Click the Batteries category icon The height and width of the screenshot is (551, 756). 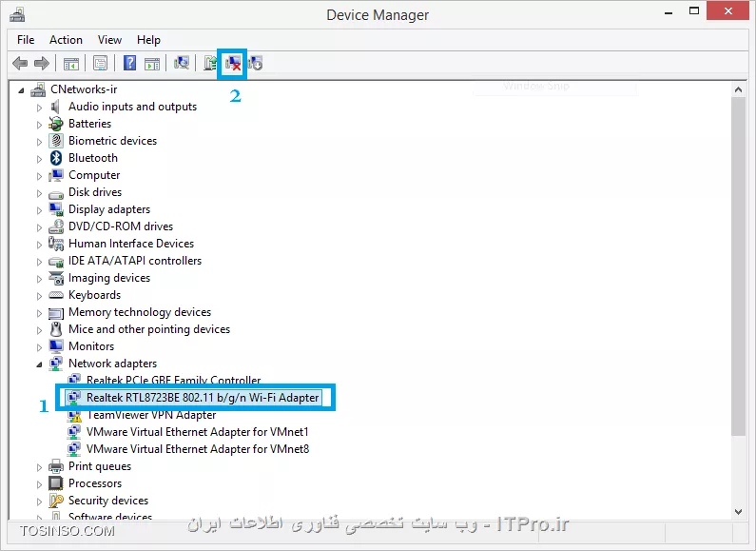(x=56, y=124)
